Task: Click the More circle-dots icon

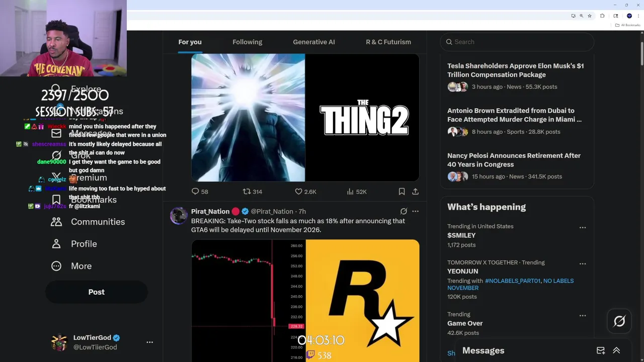Action: tap(56, 266)
